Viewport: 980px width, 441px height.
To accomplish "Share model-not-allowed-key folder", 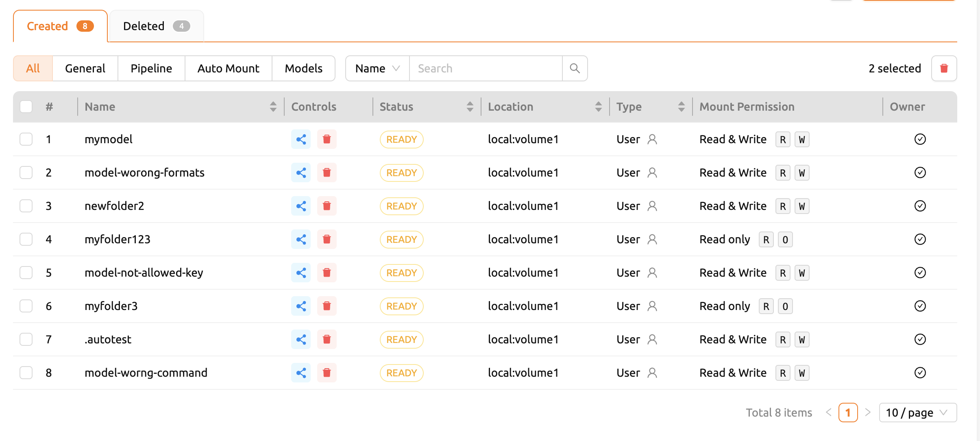I will [x=301, y=273].
